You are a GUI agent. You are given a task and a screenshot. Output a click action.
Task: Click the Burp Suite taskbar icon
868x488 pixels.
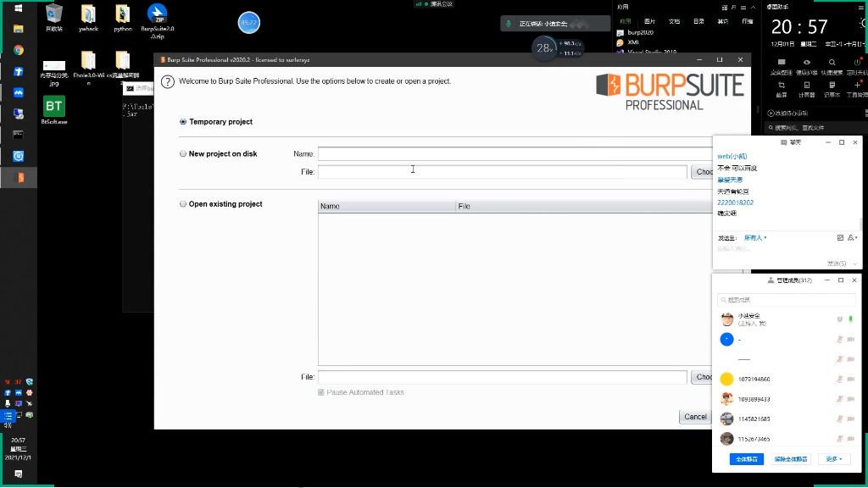[x=19, y=178]
